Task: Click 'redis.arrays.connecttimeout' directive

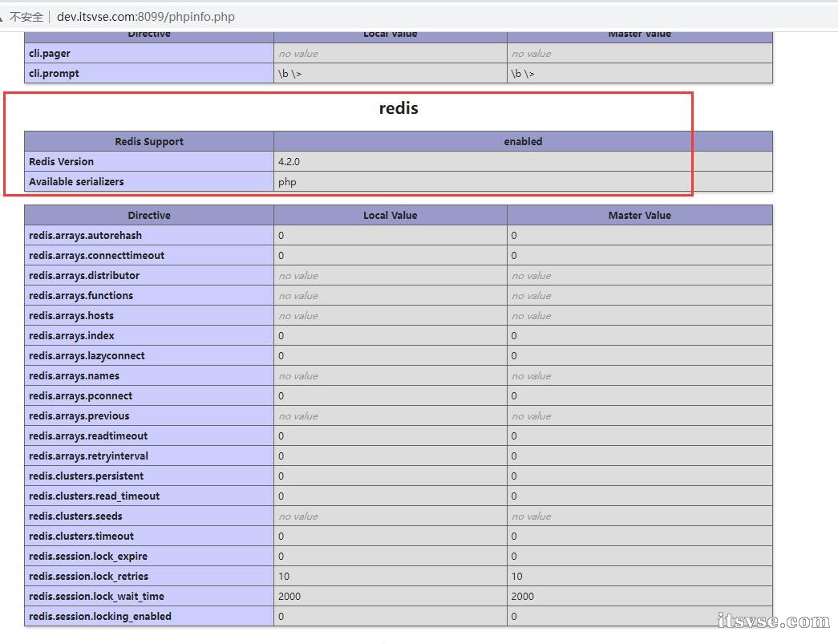Action: pos(149,256)
